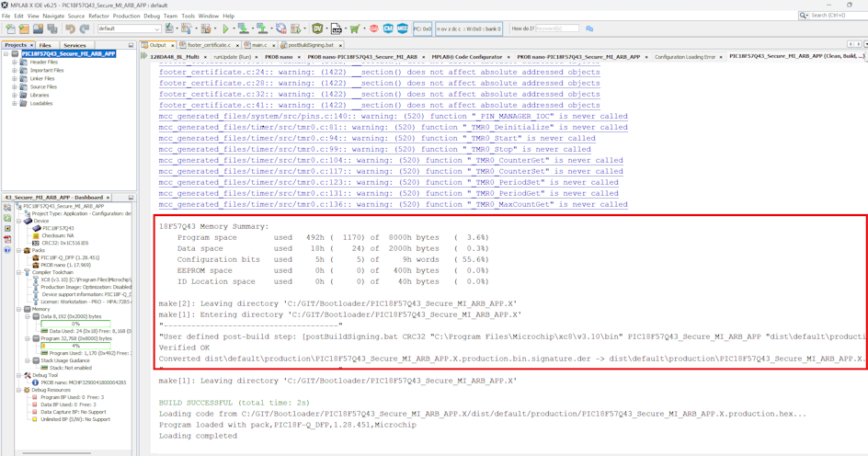Click the PDF datasheet icon in Dashboard
The image size is (868, 456).
[x=7, y=239]
